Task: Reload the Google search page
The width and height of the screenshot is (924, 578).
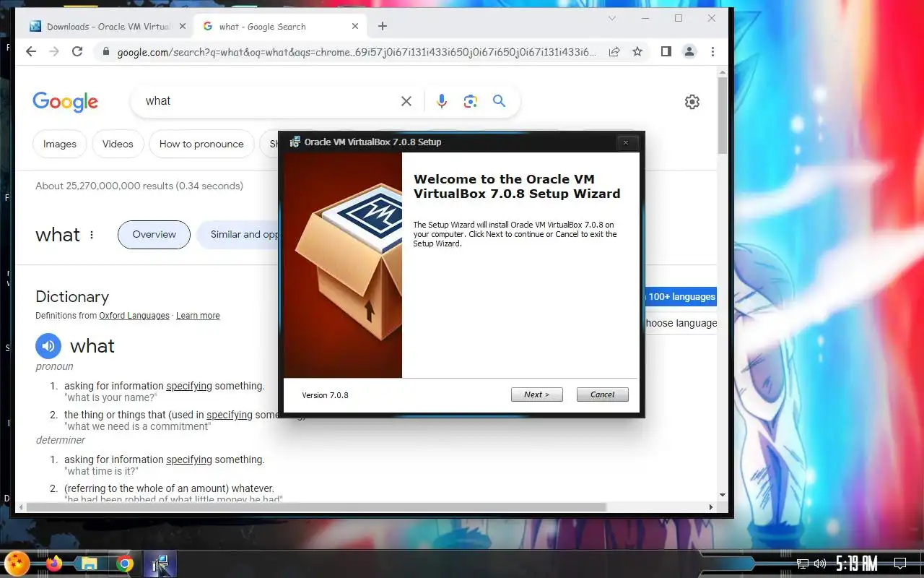Action: point(77,52)
